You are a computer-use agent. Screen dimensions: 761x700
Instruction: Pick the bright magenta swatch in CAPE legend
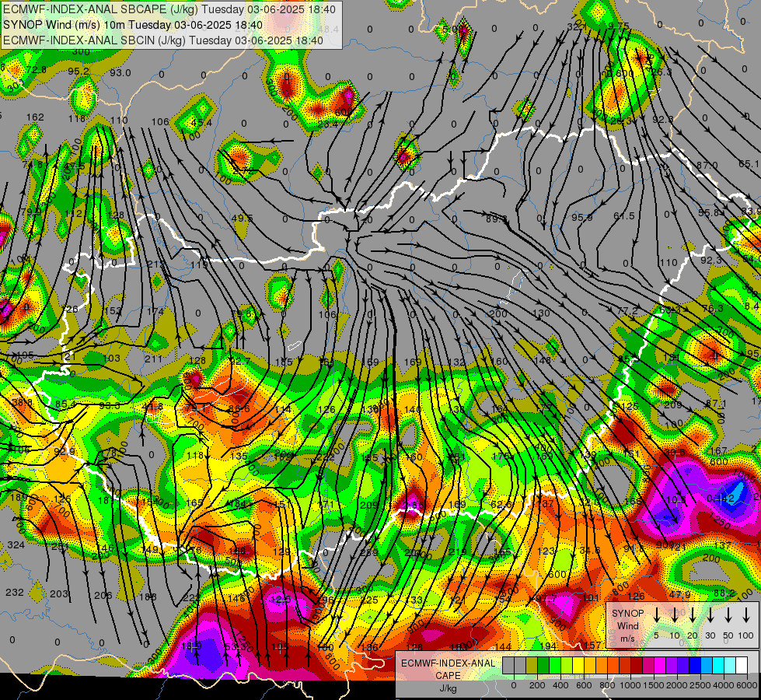(660, 666)
